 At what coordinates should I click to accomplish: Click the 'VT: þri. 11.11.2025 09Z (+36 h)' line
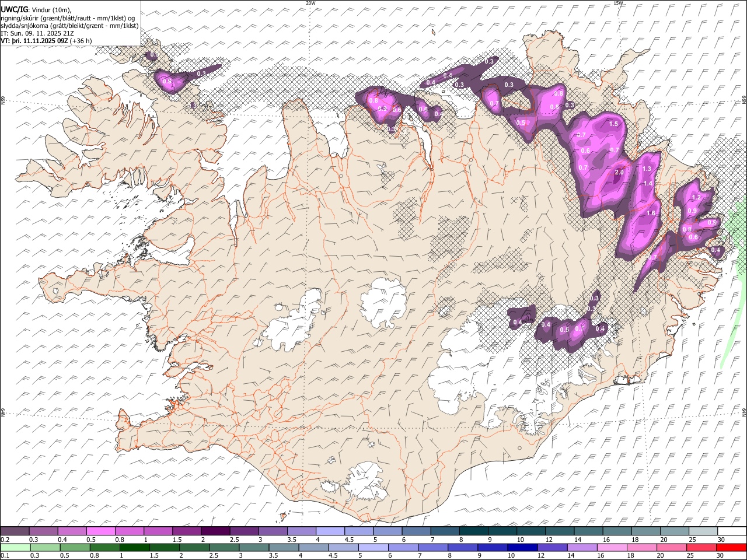point(46,41)
